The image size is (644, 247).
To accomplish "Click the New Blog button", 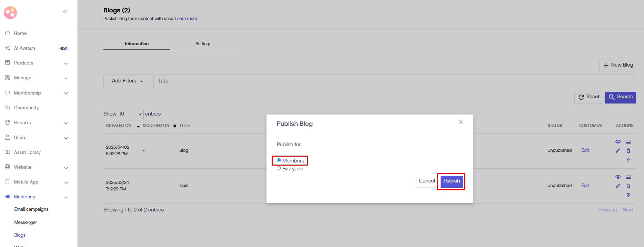I will click(x=617, y=65).
